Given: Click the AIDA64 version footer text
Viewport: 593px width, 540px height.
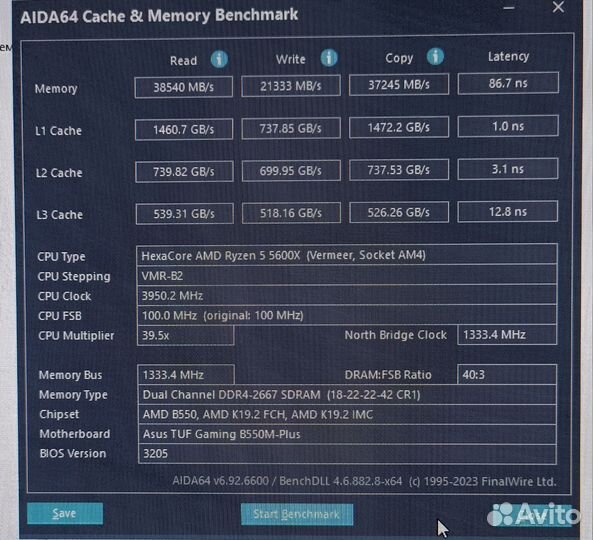Looking at the screenshot, I should point(364,481).
